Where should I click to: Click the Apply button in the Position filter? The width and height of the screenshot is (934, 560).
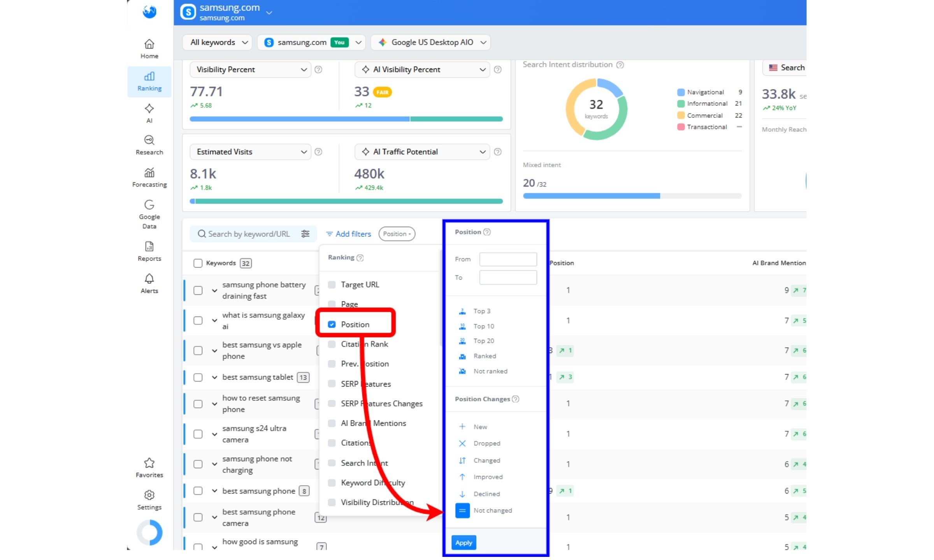coord(463,542)
